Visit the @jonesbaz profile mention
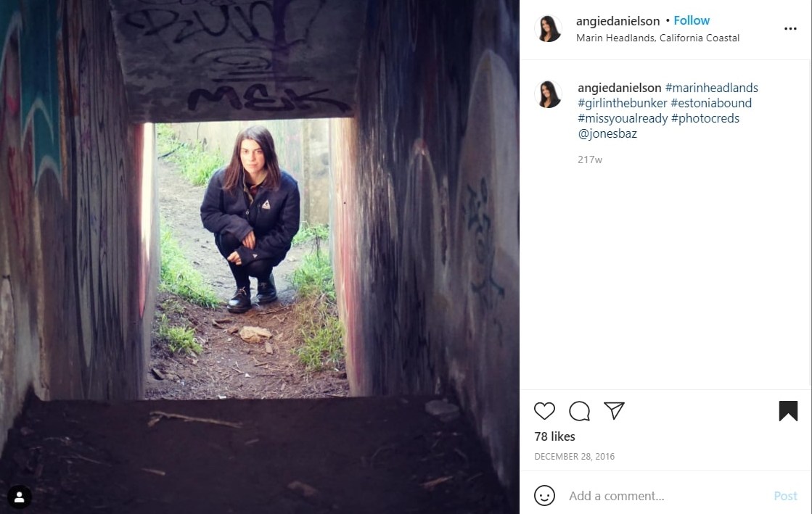The height and width of the screenshot is (514, 812). tap(607, 133)
